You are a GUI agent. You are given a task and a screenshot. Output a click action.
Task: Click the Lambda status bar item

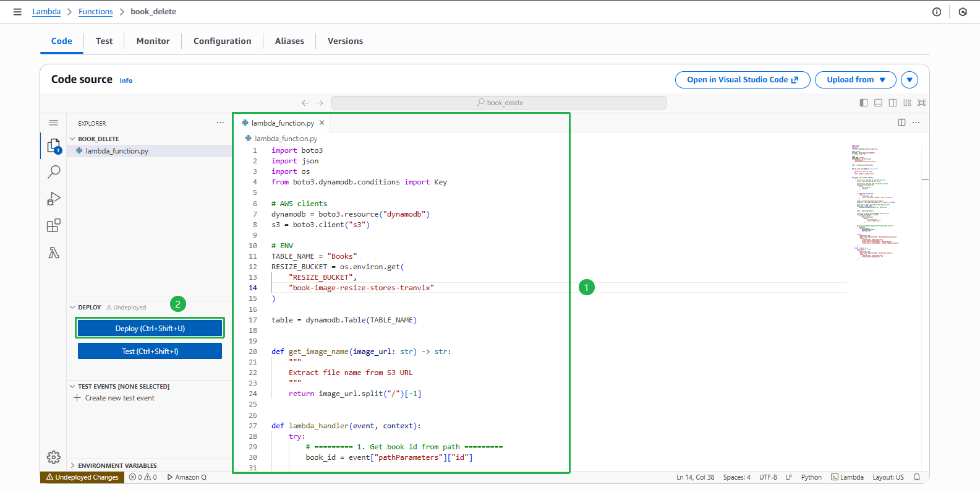pyautogui.click(x=847, y=477)
